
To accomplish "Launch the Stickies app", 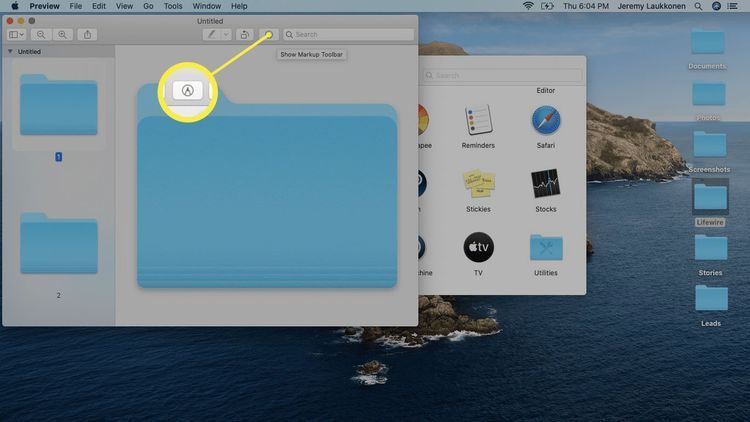I will coord(478,184).
